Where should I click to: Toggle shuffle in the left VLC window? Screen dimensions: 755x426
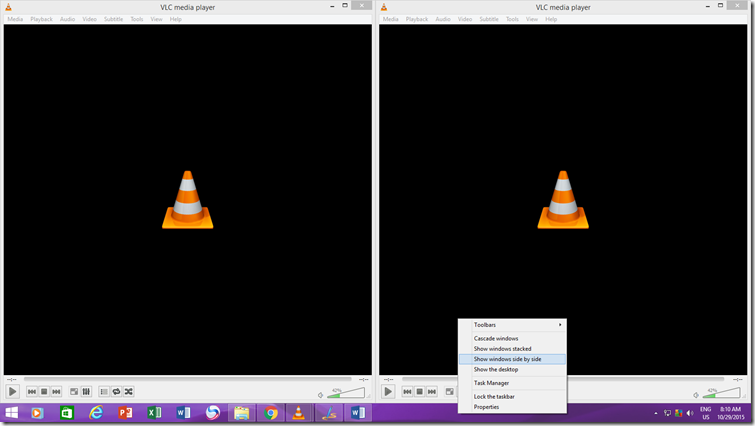(129, 392)
